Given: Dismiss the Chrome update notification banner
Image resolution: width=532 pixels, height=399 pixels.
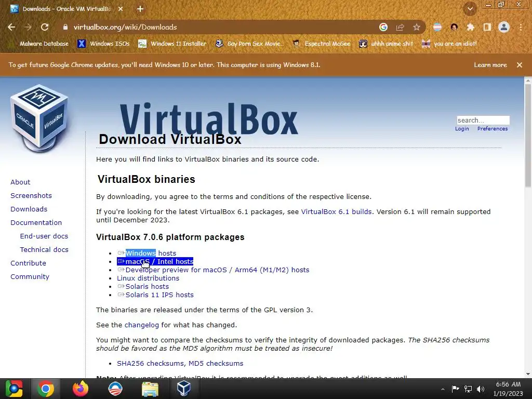Looking at the screenshot, I should (x=520, y=65).
